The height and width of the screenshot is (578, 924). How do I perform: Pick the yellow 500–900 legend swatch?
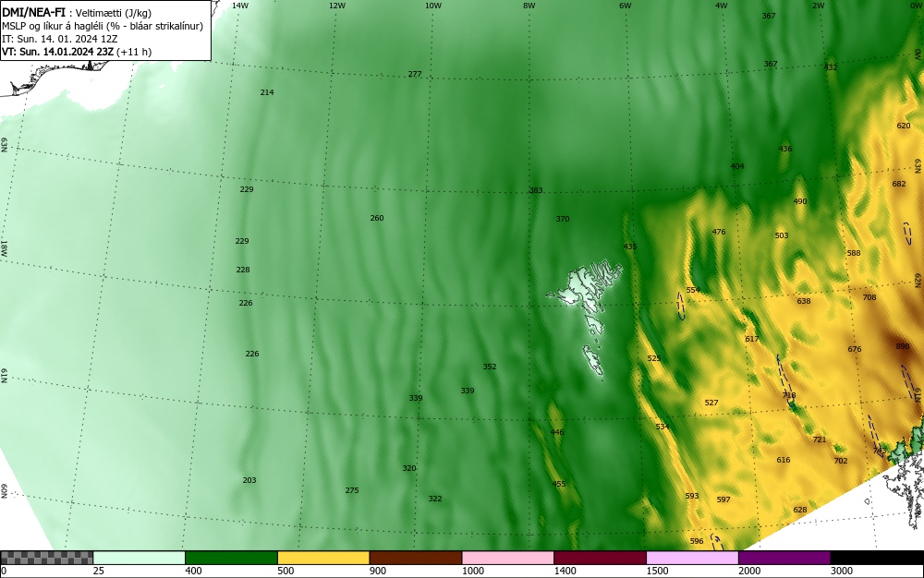[323, 558]
